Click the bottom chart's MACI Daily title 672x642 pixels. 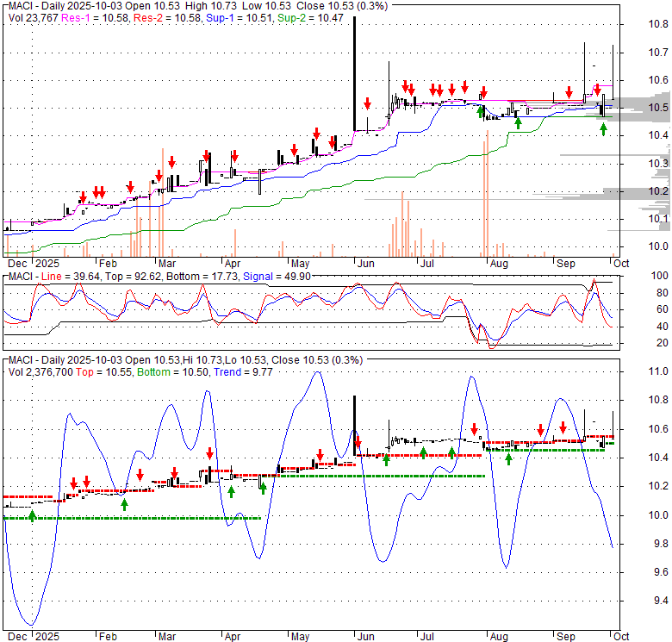(x=52, y=359)
